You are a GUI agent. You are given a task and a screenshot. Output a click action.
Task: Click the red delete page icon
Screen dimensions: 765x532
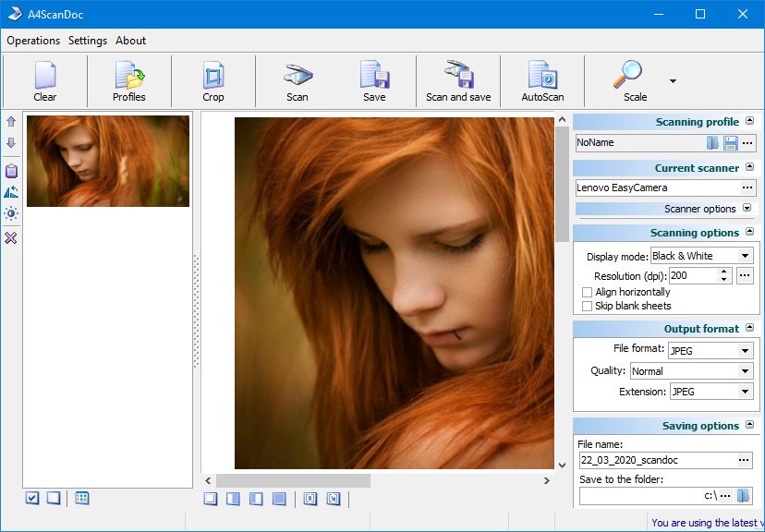tap(11, 238)
